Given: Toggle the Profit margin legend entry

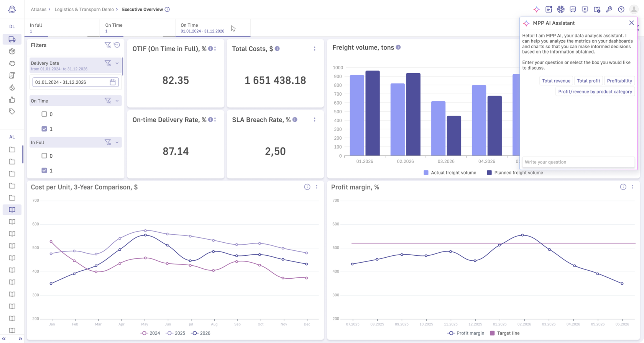Looking at the screenshot, I should point(466,333).
